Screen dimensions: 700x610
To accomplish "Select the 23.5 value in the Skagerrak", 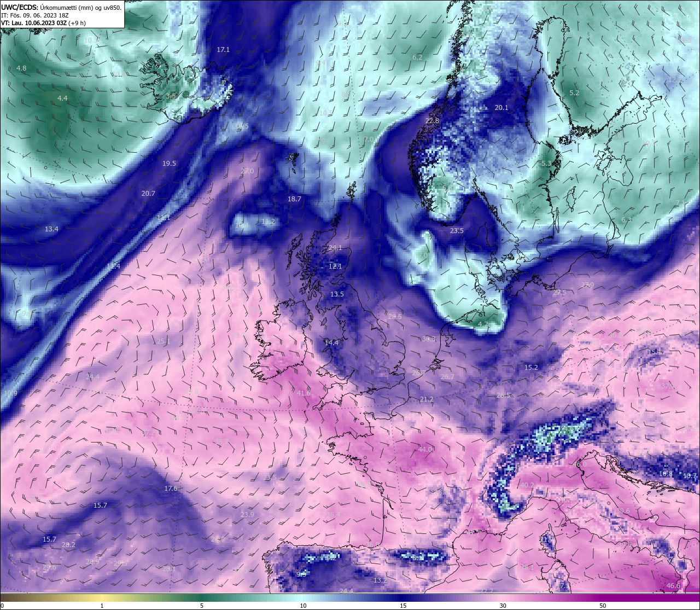I will coord(457,230).
